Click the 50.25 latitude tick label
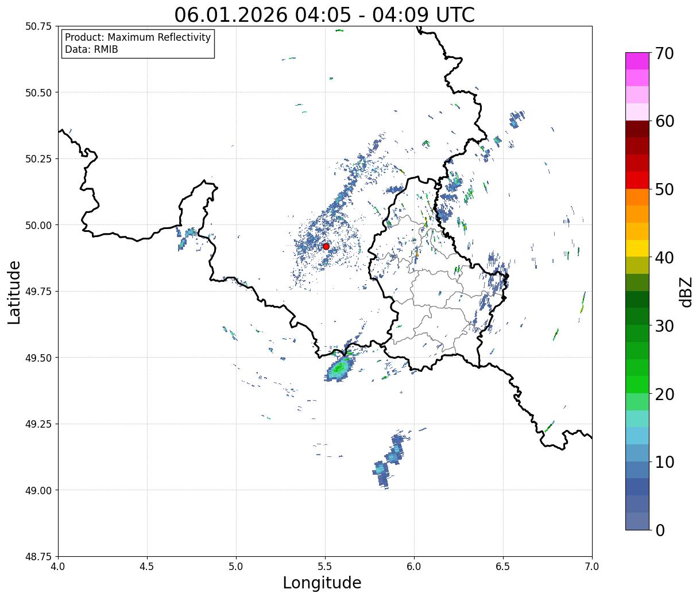The height and width of the screenshot is (597, 700). [x=38, y=159]
